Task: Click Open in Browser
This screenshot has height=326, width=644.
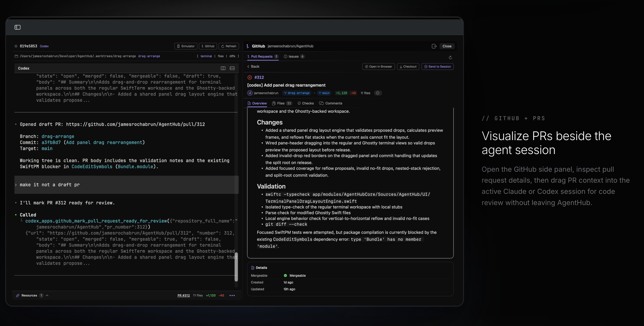Action: [x=378, y=66]
